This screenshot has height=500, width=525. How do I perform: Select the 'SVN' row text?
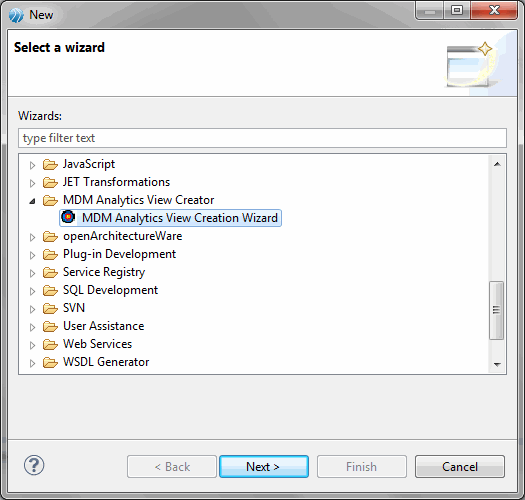pyautogui.click(x=74, y=308)
